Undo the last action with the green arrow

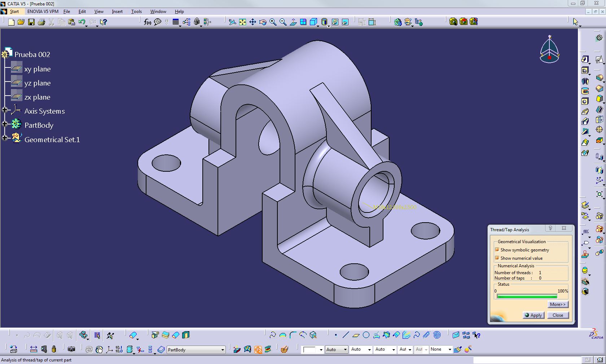click(x=82, y=22)
